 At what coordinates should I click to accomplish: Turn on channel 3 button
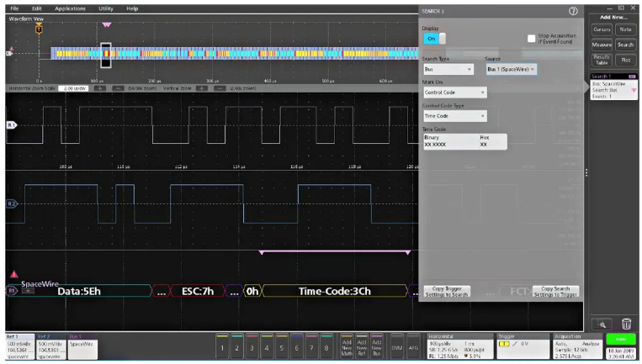252,346
